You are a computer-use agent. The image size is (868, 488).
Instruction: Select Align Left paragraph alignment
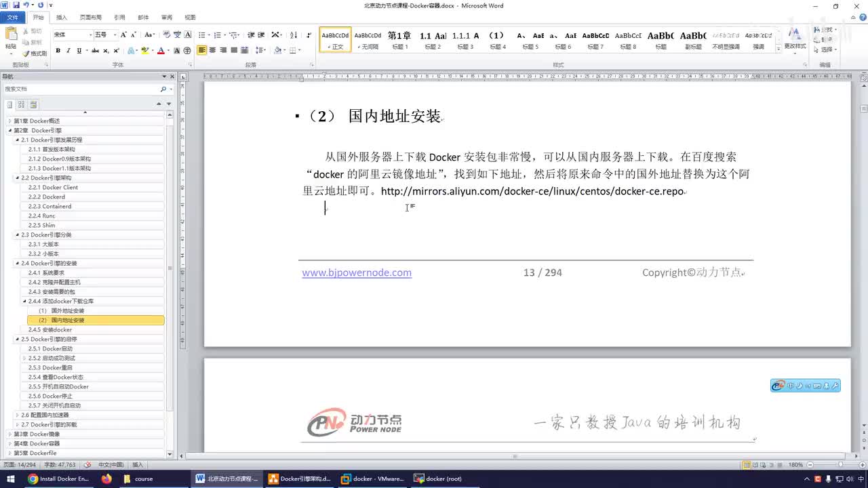[x=202, y=51]
